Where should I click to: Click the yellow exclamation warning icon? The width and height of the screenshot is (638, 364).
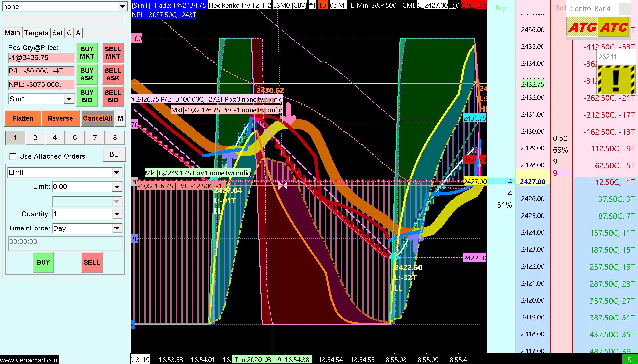coord(616,80)
